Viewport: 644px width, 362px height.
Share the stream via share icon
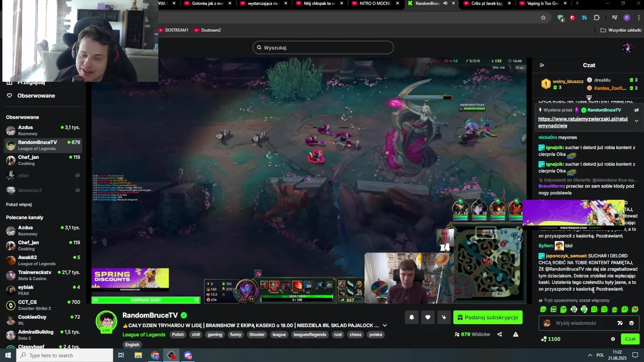pos(501,334)
